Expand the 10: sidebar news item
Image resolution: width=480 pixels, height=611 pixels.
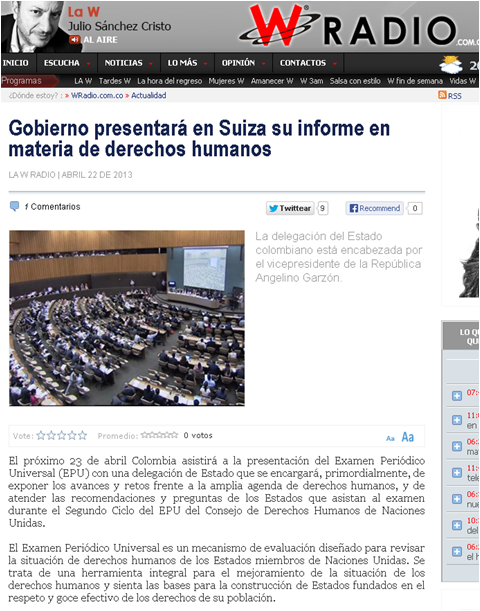pos(457,525)
